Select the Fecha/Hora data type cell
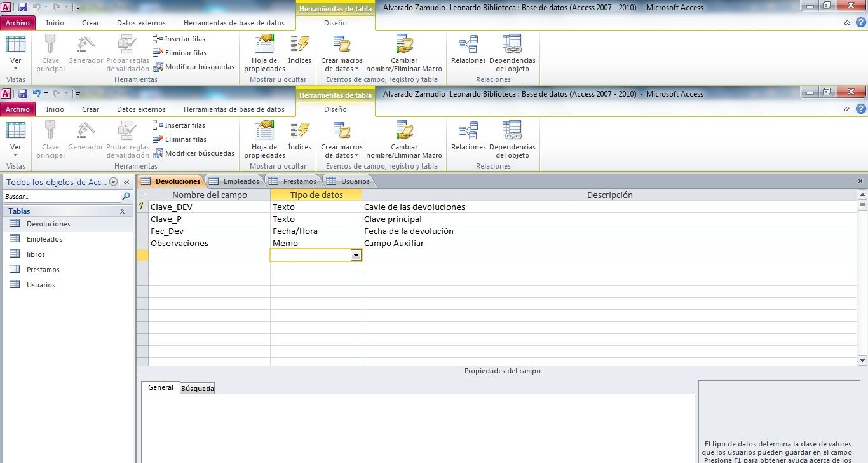Screen dimensions: 868x463 (316, 231)
